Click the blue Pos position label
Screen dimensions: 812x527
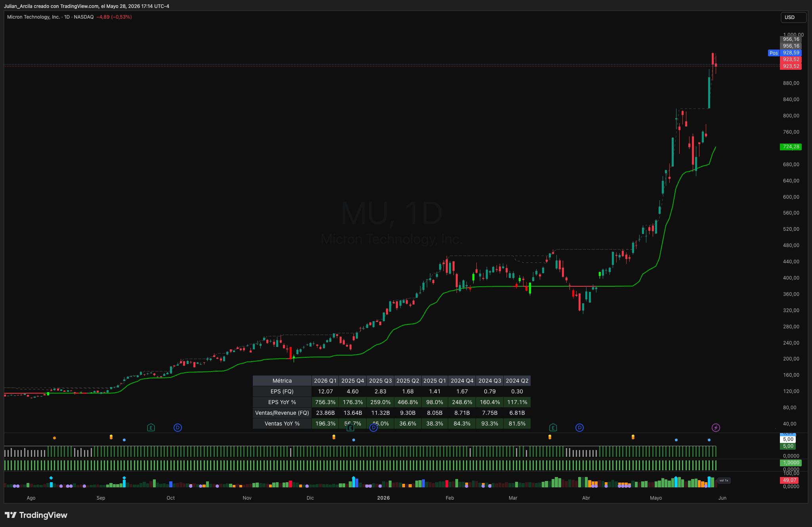coord(774,53)
